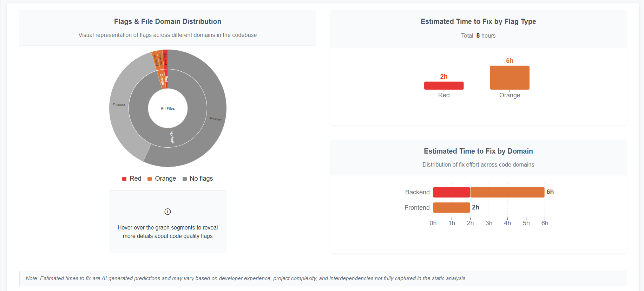644x291 pixels.
Task: Click the orange Frontend 2h domain bar
Action: pyautogui.click(x=451, y=208)
